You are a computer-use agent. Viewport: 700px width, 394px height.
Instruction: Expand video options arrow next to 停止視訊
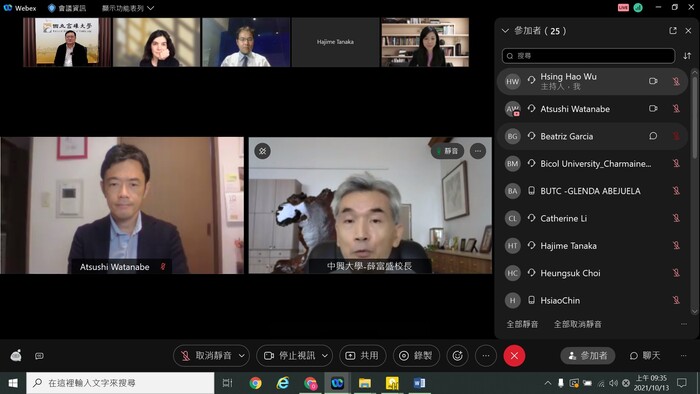325,356
